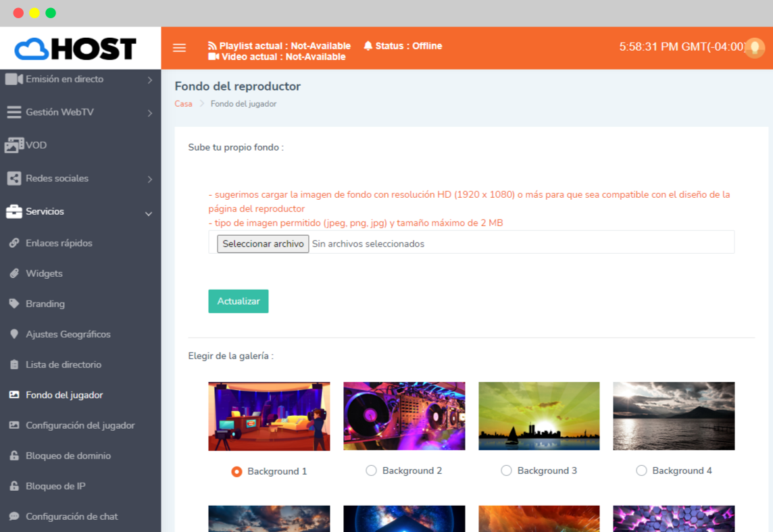Viewport: 773px width, 532px height.
Task: Open the user avatar in the header
Action: click(754, 48)
